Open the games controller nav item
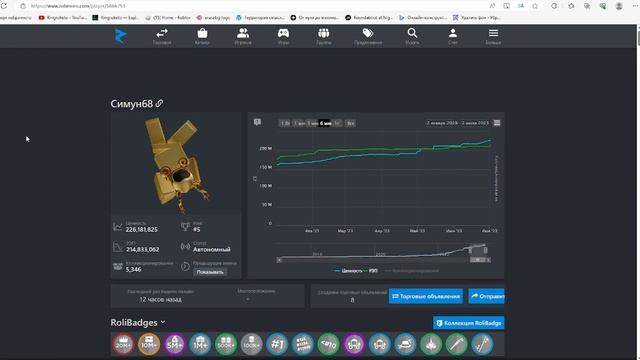Viewport: 640px width, 360px height. pyautogui.click(x=283, y=36)
